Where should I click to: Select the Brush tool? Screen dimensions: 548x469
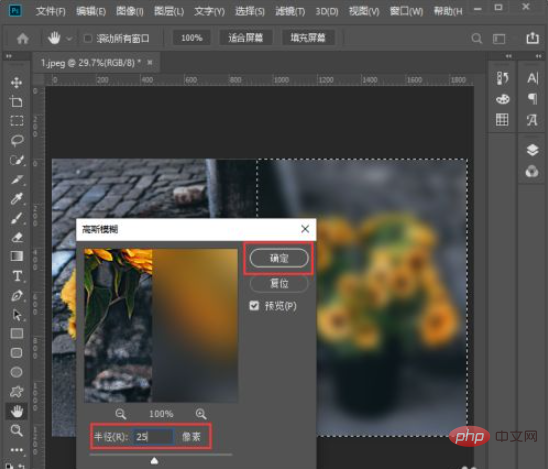[x=16, y=218]
